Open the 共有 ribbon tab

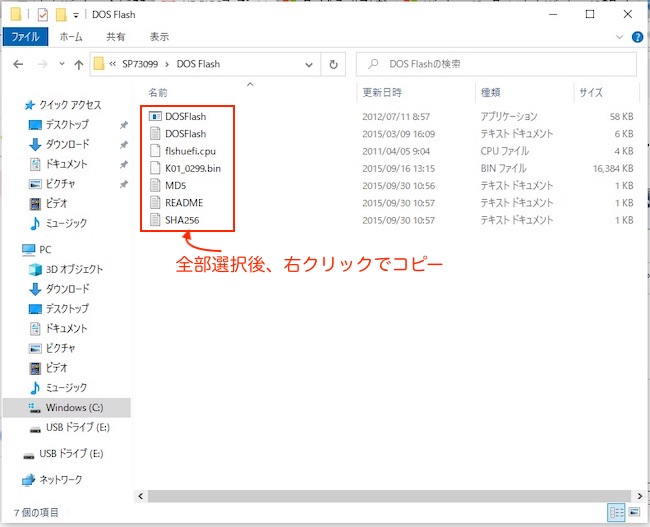tap(116, 37)
